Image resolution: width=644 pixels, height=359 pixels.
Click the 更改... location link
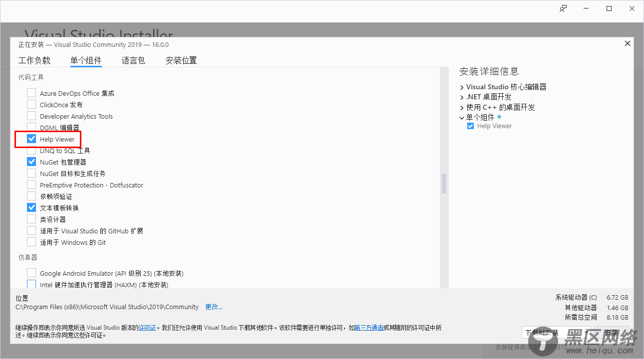click(214, 307)
